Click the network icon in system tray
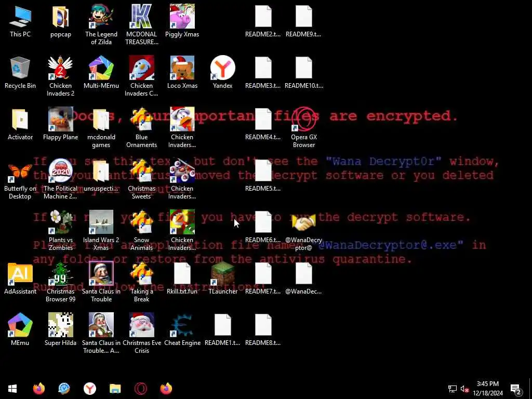532x399 pixels. pos(453,389)
